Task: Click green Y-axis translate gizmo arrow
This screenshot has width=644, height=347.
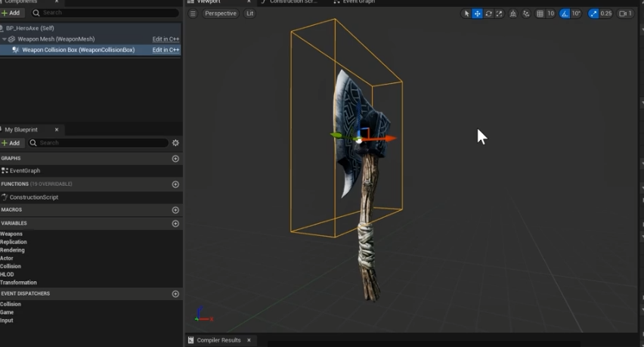Action: [x=338, y=135]
